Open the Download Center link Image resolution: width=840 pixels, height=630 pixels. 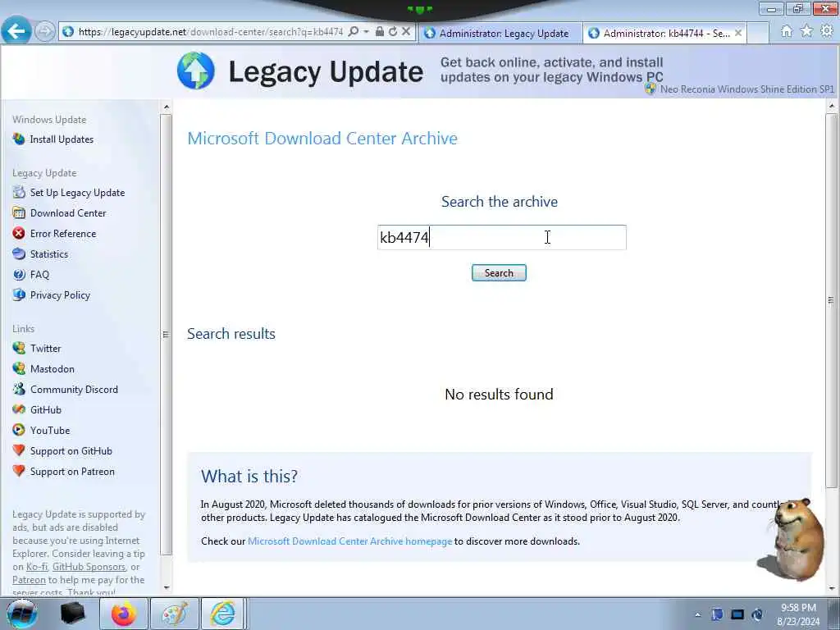point(68,212)
